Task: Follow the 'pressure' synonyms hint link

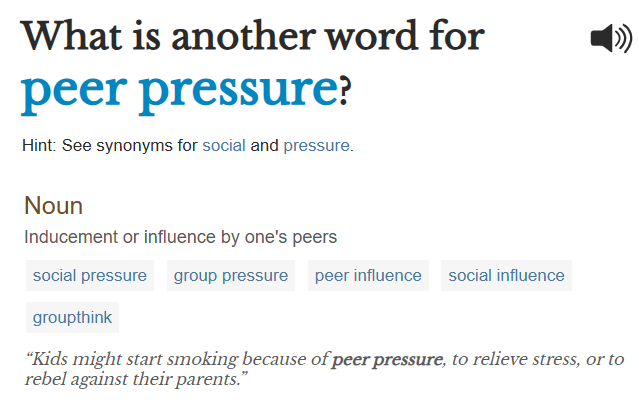Action: point(316,145)
